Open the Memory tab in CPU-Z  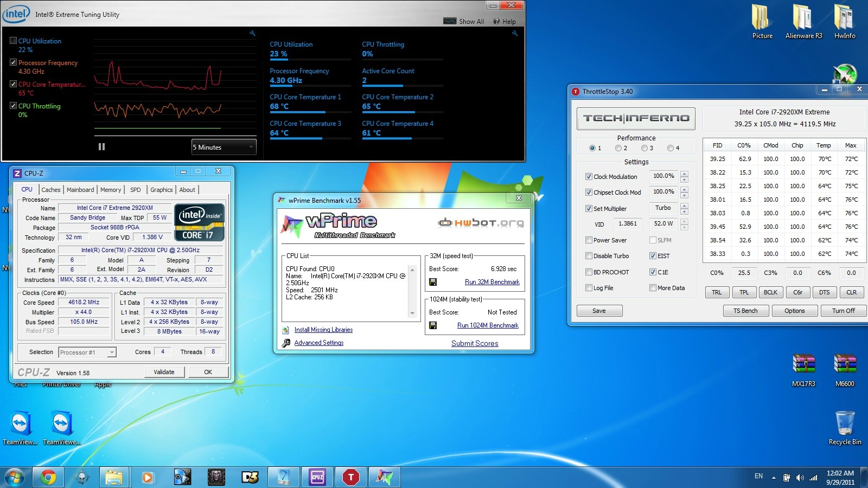click(x=111, y=190)
